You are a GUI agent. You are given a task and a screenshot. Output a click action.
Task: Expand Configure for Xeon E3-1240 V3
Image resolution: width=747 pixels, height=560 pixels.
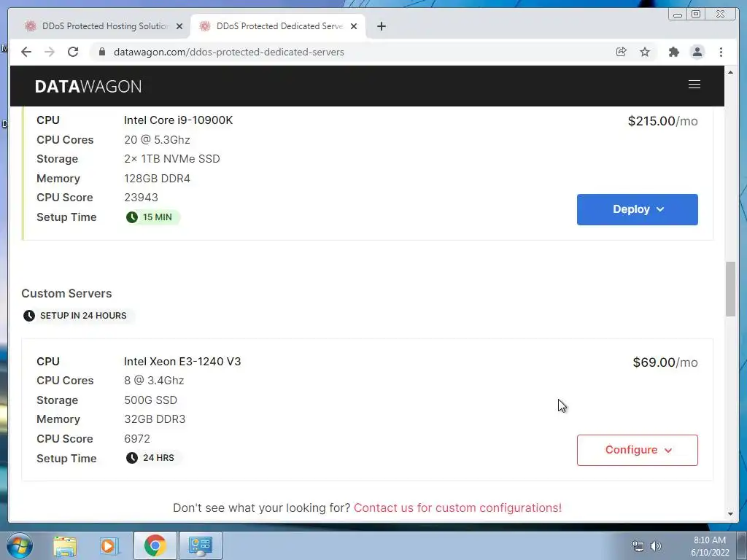(x=637, y=450)
